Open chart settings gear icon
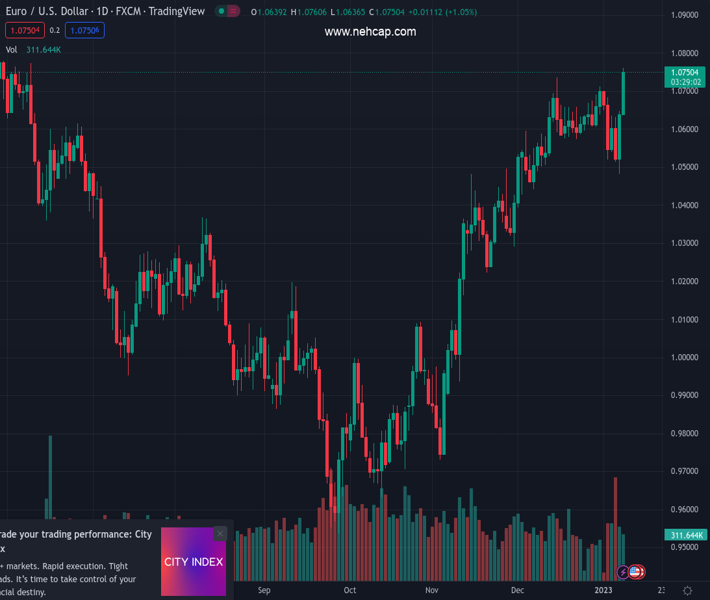 point(687,590)
